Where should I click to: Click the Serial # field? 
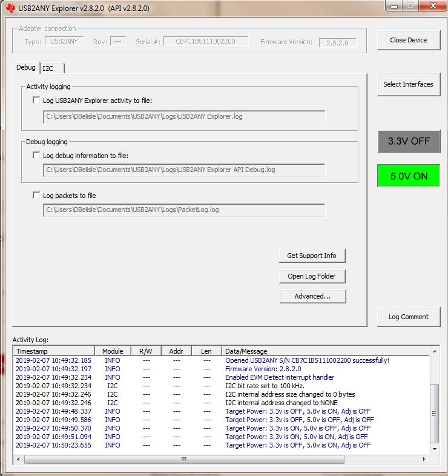206,41
